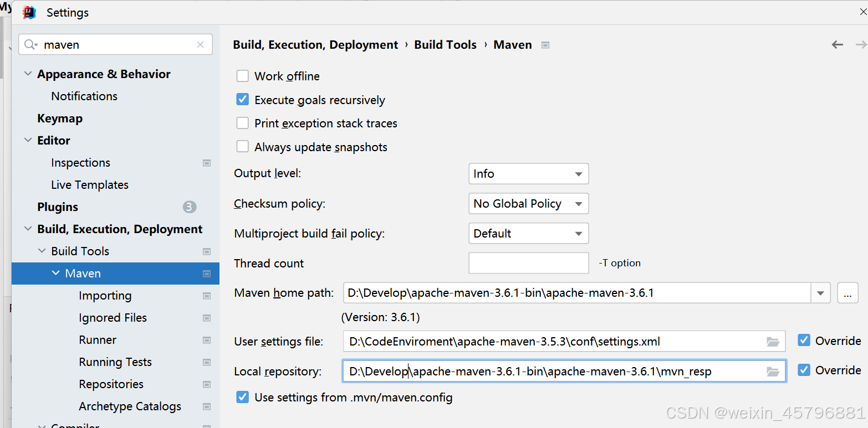
Task: Open Maven home path dropdown arrow
Action: pyautogui.click(x=820, y=293)
